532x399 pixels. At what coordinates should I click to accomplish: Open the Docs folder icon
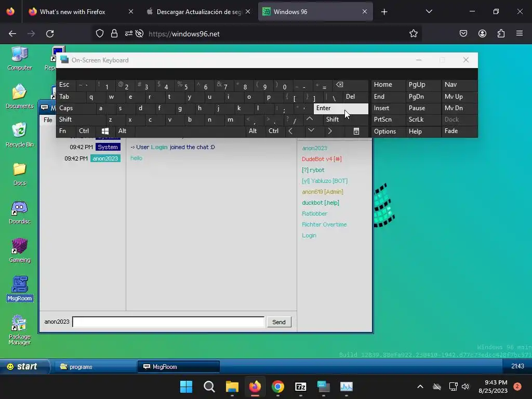pos(20,174)
